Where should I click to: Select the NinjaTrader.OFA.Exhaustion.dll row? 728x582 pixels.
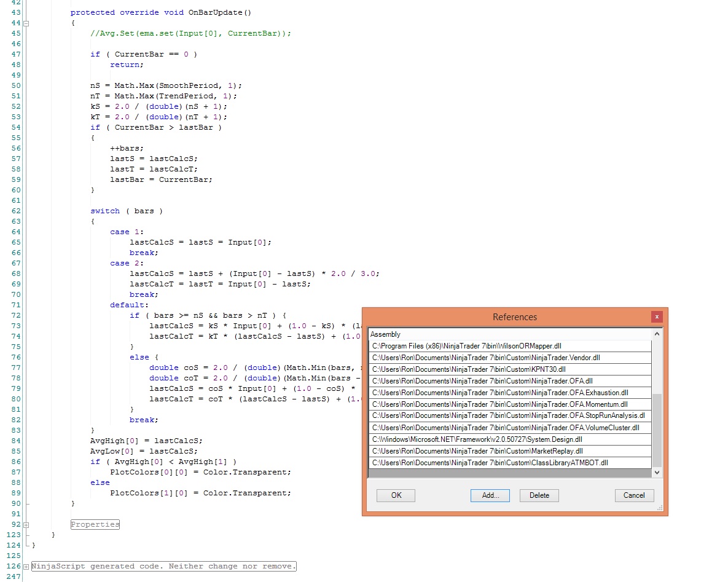(509, 393)
